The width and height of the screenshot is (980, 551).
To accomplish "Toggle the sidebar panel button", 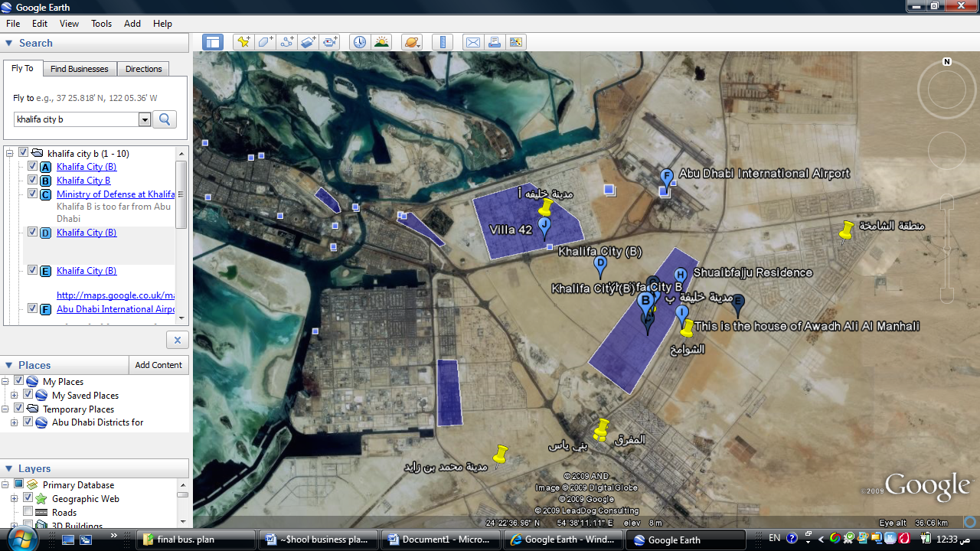I will pos(213,43).
